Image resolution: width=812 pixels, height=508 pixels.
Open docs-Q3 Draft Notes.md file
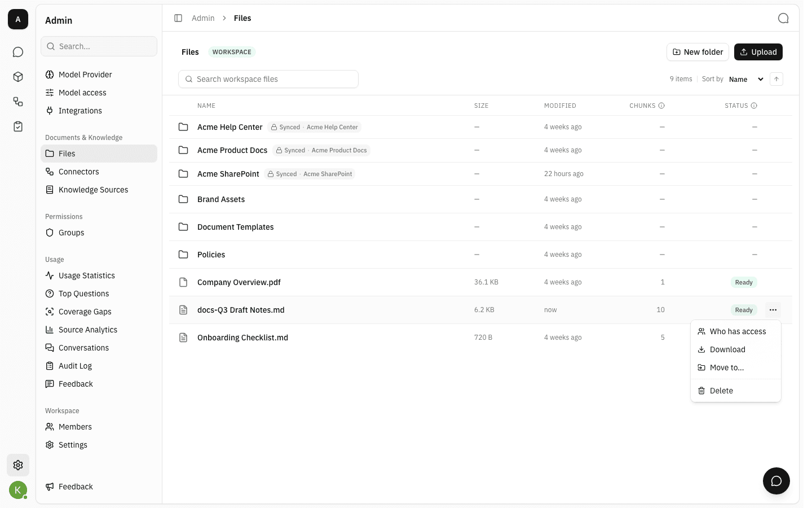click(241, 310)
